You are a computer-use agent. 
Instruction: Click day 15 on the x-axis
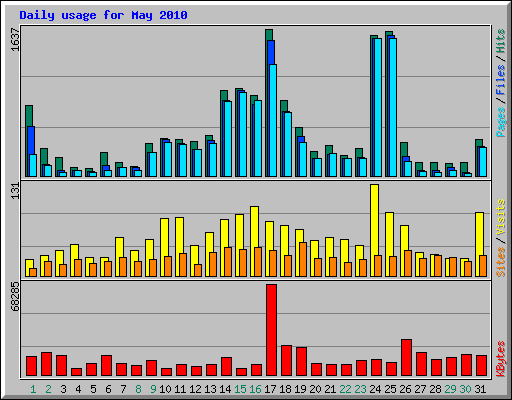[240, 389]
